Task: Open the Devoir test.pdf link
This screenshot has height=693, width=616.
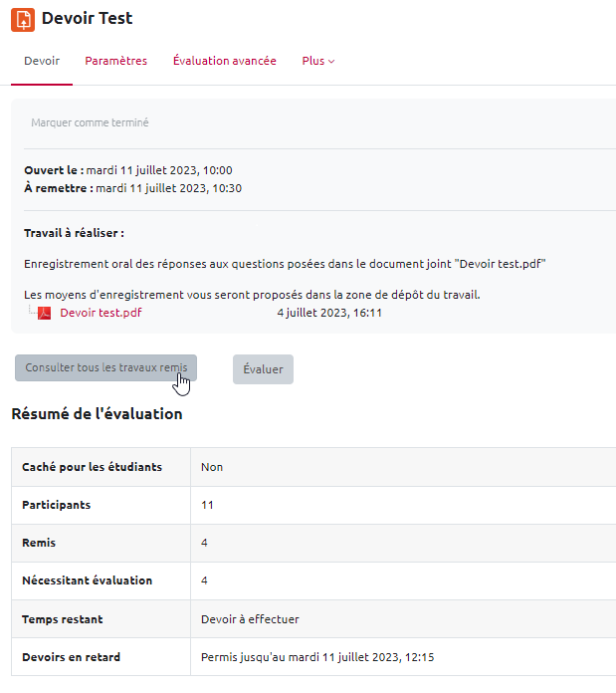Action: pyautogui.click(x=101, y=313)
